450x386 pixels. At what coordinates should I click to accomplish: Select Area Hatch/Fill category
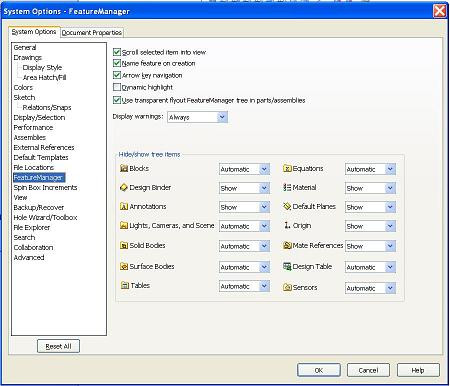pos(44,77)
